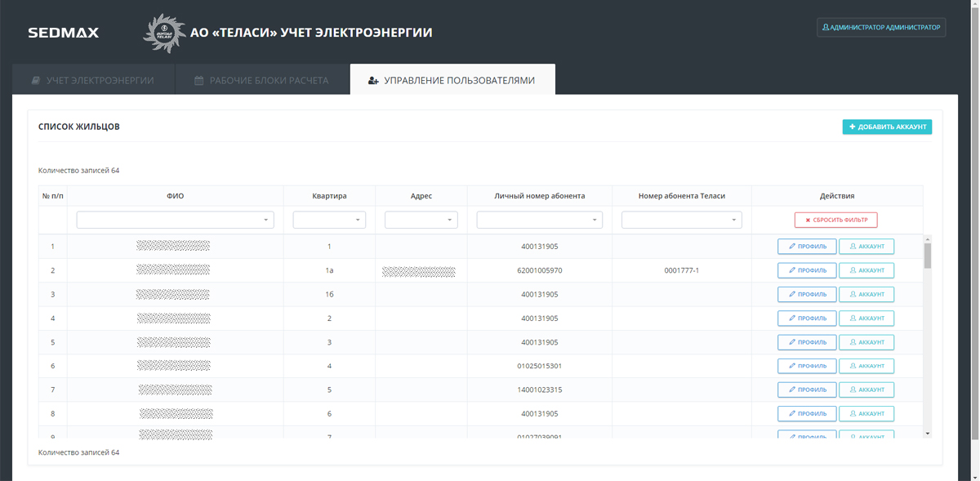This screenshot has width=980, height=481.
Task: Click the SEDMAX logo
Action: 63,33
